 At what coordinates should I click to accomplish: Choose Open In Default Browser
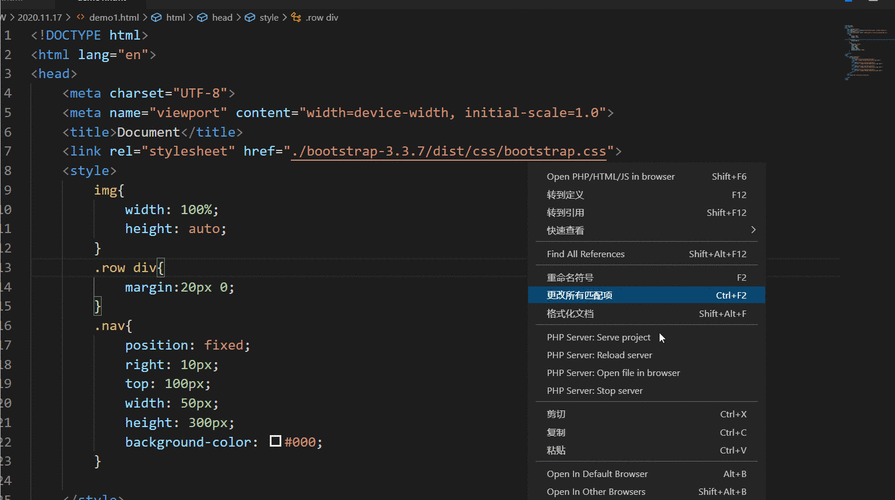646,474
